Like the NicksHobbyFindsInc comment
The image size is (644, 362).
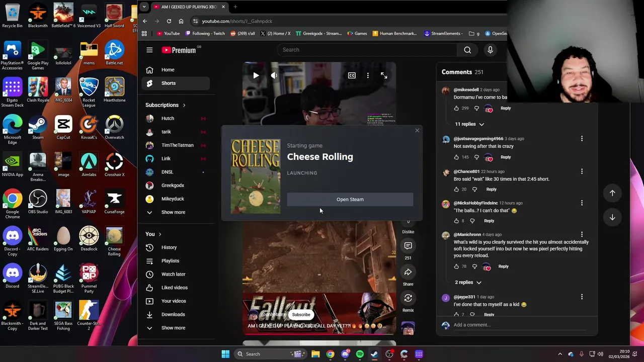457,221
